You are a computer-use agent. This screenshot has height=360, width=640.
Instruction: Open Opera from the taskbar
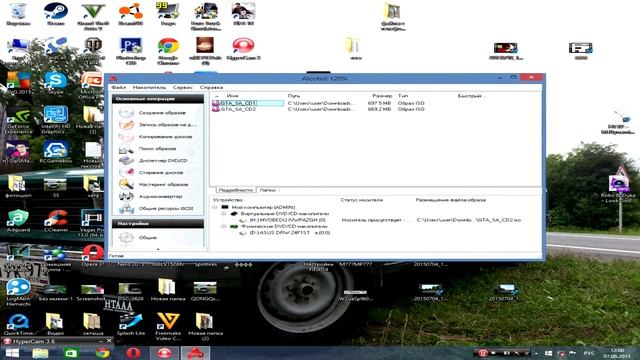pyautogui.click(x=133, y=353)
